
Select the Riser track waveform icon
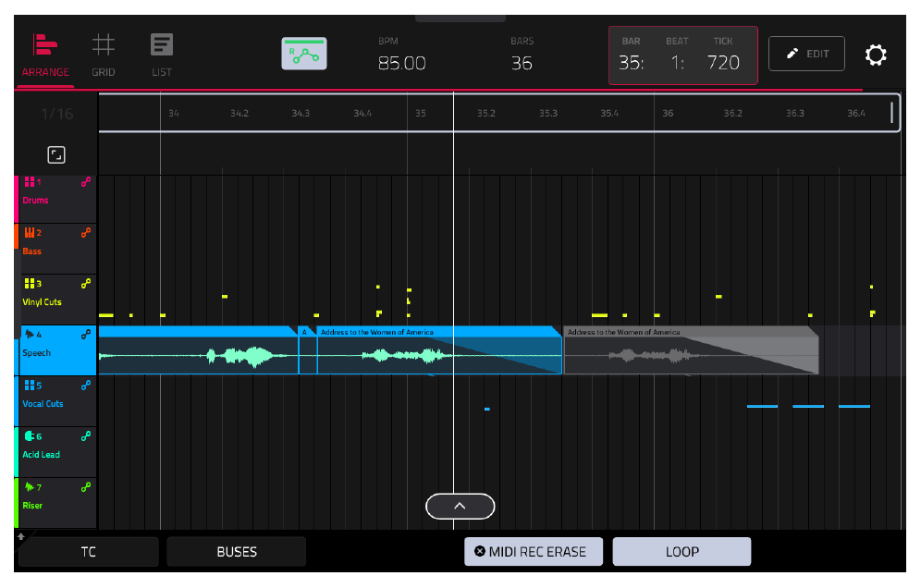[30, 487]
